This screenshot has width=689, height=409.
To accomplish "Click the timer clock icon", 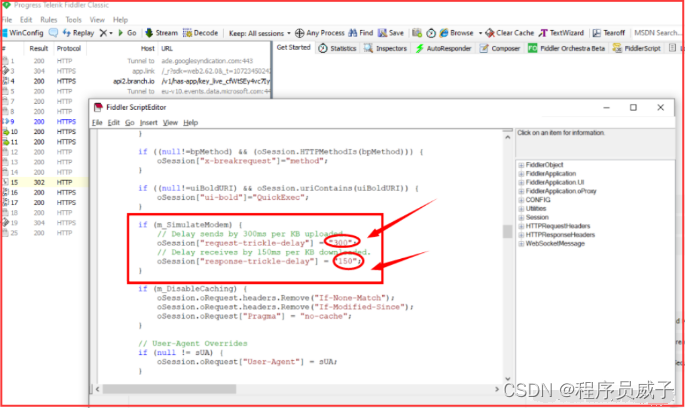I will pos(431,33).
